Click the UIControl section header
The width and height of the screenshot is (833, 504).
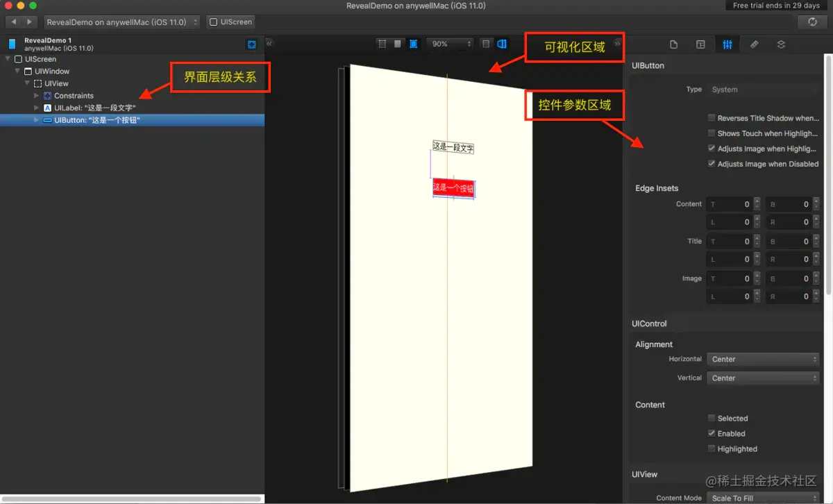point(649,324)
